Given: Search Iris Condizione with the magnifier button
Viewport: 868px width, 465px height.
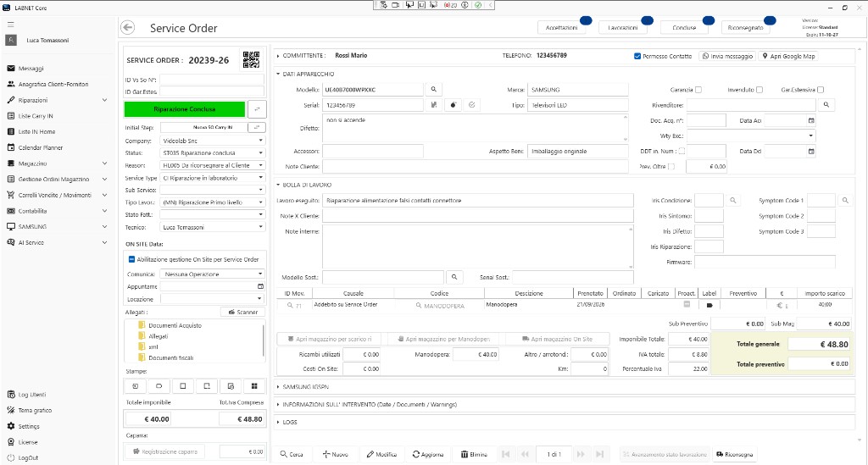Looking at the screenshot, I should click(x=733, y=201).
